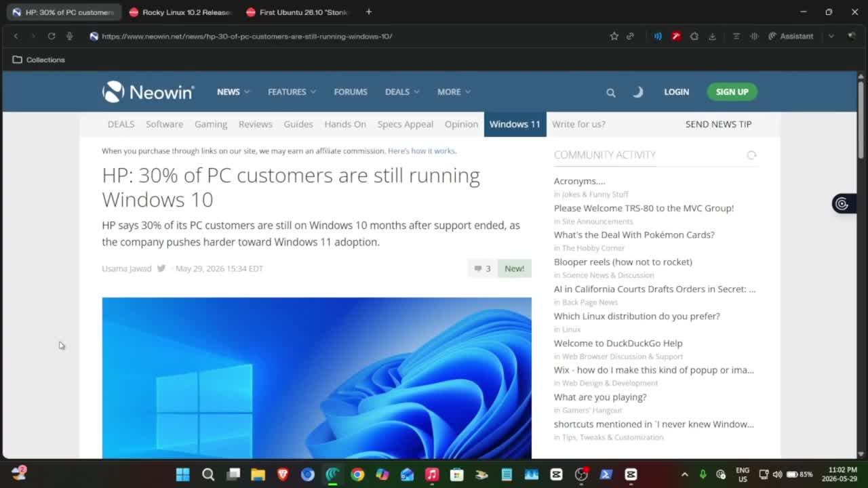Open the Hands On section
The height and width of the screenshot is (488, 868).
[x=345, y=124]
